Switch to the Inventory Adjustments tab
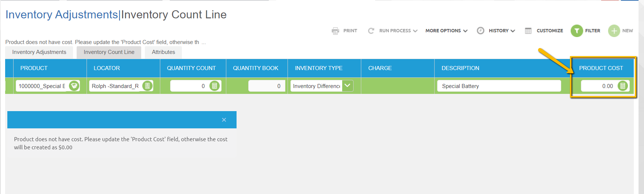 39,52
